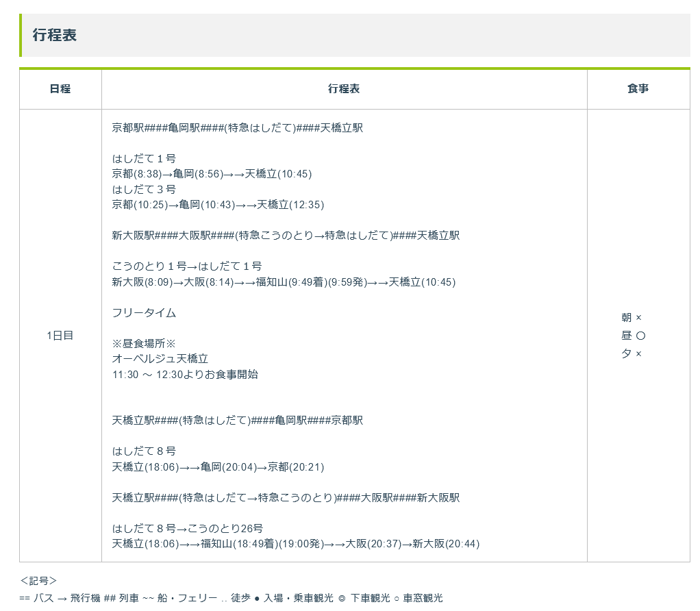Click the schedule 京都(8:38)→亀岡(8:56)→→天橋立(10:45)
Screen dimensions: 700x611
212,174
